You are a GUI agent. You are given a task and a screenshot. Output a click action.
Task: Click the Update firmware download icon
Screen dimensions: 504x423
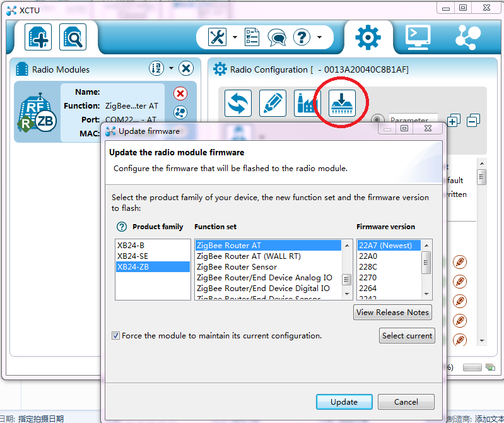point(342,104)
